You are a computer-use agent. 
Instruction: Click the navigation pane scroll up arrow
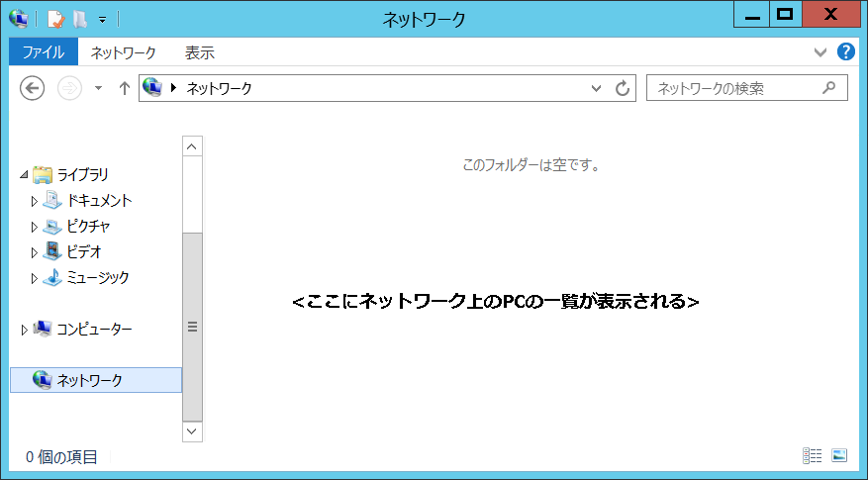coord(192,146)
